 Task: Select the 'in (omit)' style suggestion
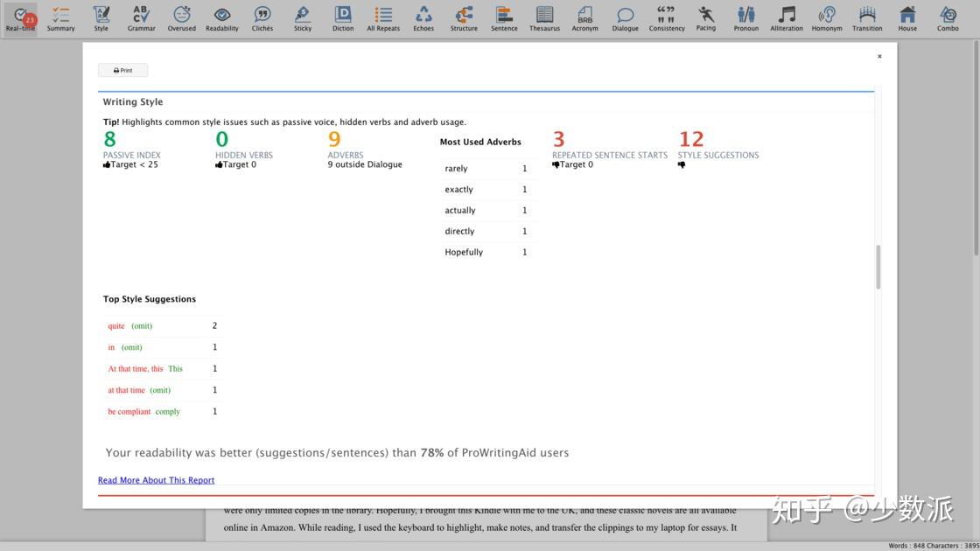click(x=163, y=346)
